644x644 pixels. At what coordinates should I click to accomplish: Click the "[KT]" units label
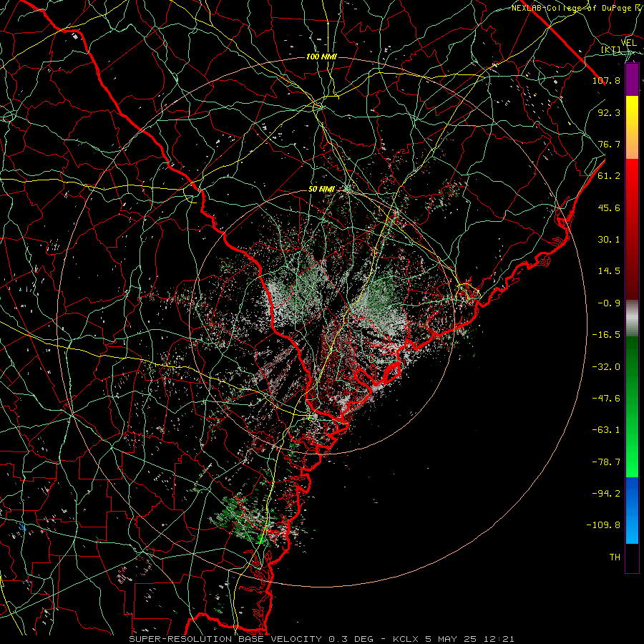pyautogui.click(x=611, y=49)
